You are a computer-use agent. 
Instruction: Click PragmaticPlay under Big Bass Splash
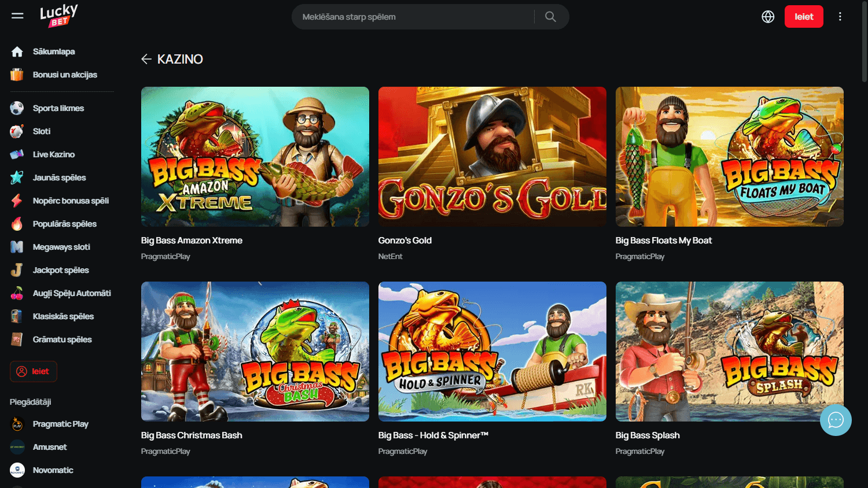coord(640,451)
